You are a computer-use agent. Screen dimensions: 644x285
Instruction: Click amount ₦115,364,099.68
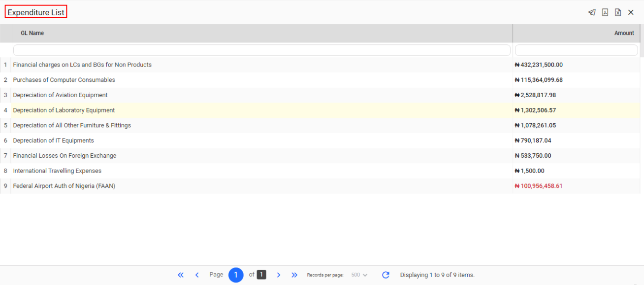click(539, 80)
